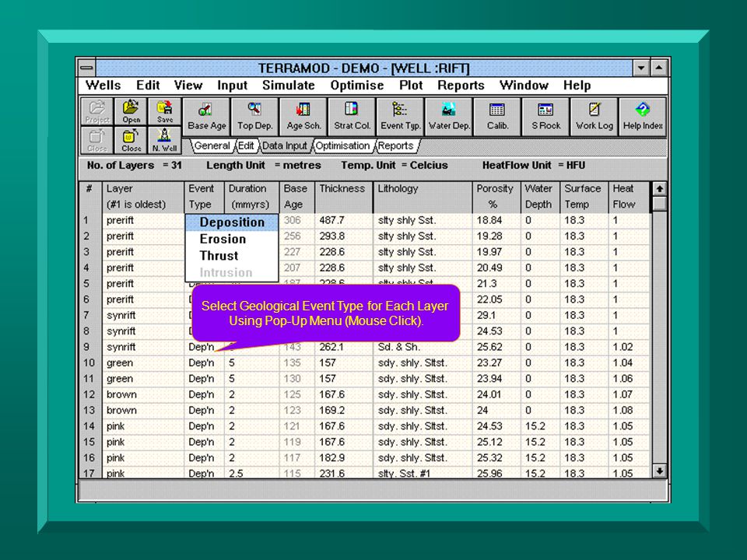Open the Strat Col. tool

(x=352, y=117)
